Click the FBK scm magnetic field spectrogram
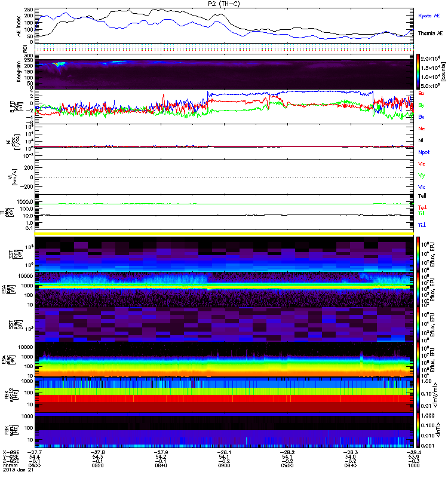 pos(225,430)
